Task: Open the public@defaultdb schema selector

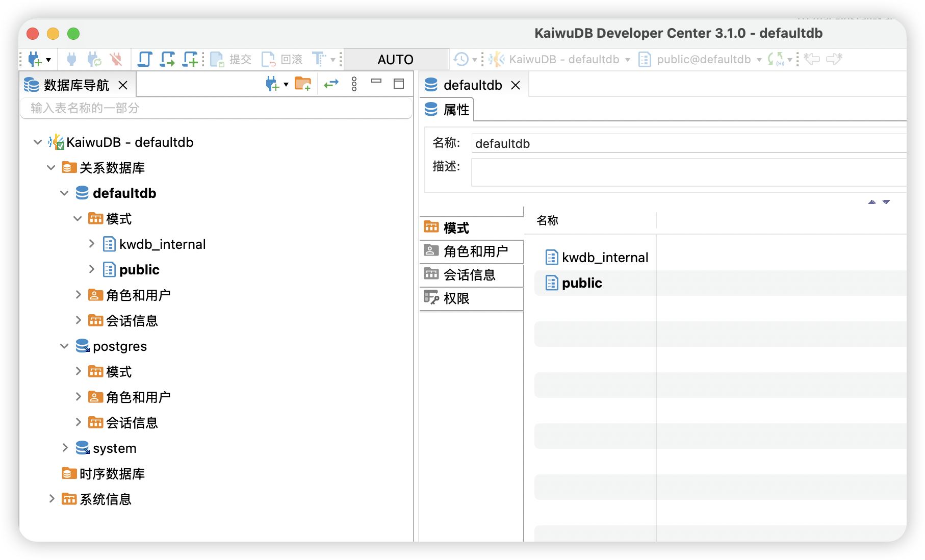Action: click(700, 60)
